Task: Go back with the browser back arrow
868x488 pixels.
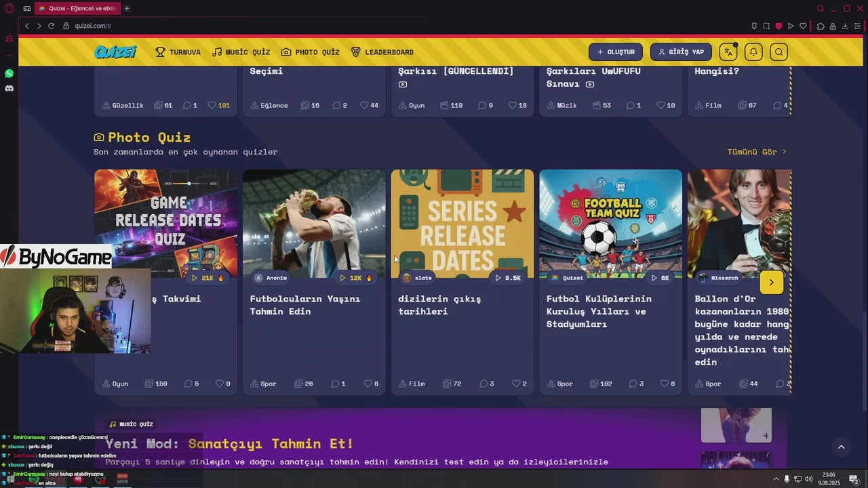Action: [x=27, y=26]
